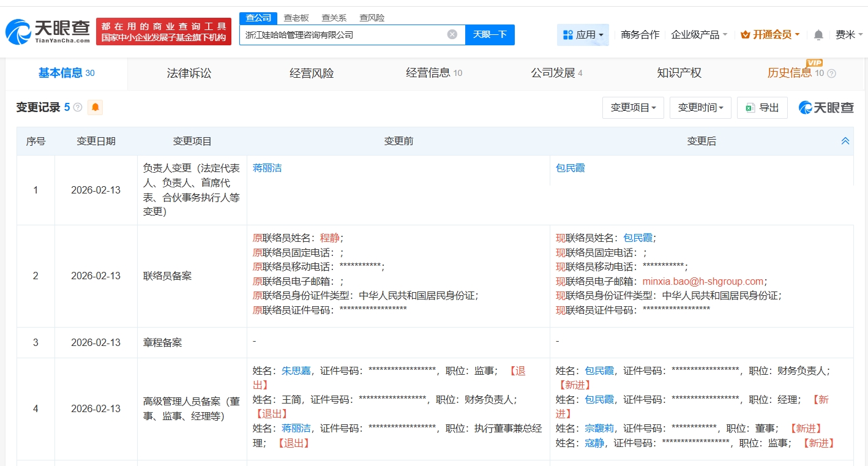The image size is (868, 466).
Task: Toggle the alert bell beside 变更记录
Action: point(95,107)
